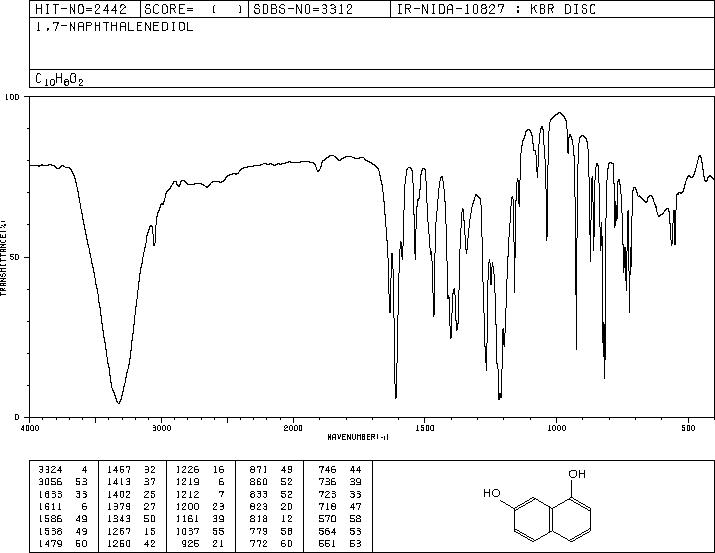This screenshot has width=715, height=553.
Task: Click the 1611 peak entry in table
Action: (63, 506)
